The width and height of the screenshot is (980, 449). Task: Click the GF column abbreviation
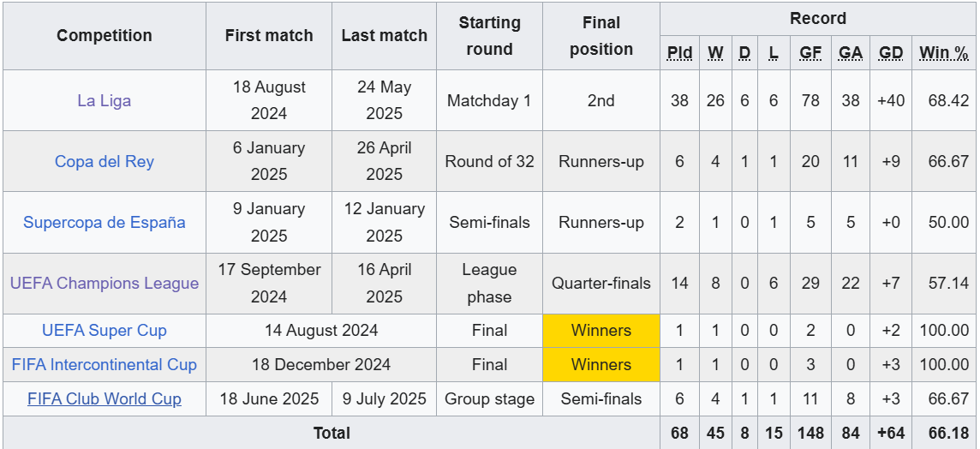tap(810, 52)
